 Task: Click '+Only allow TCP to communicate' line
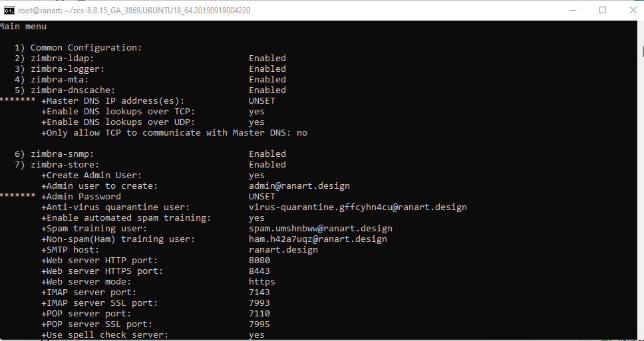pyautogui.click(x=174, y=133)
